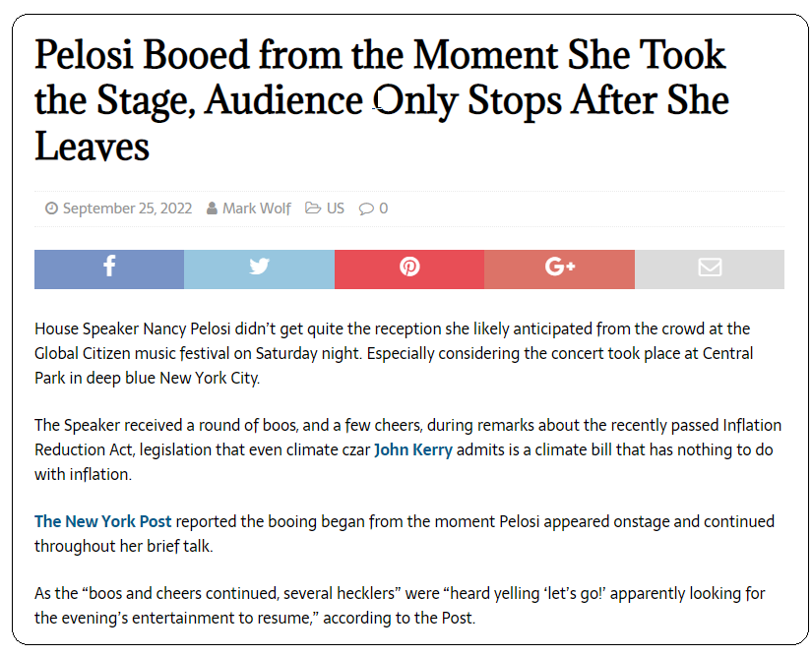Click the comment bubble icon
812x656 pixels.
point(366,209)
